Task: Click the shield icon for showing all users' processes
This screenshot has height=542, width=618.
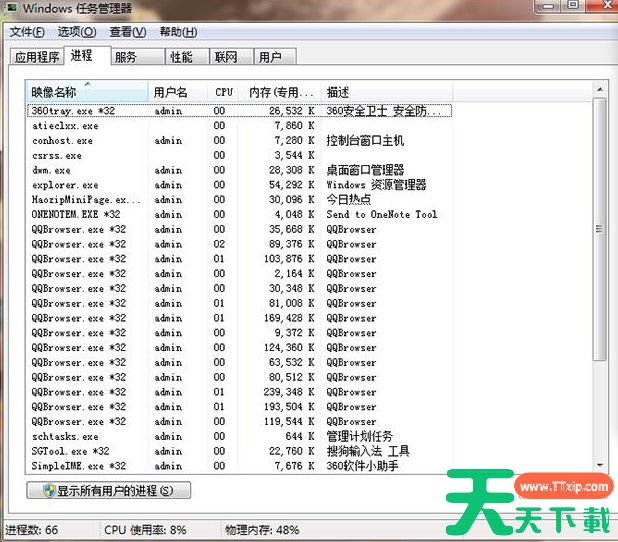Action: (47, 491)
